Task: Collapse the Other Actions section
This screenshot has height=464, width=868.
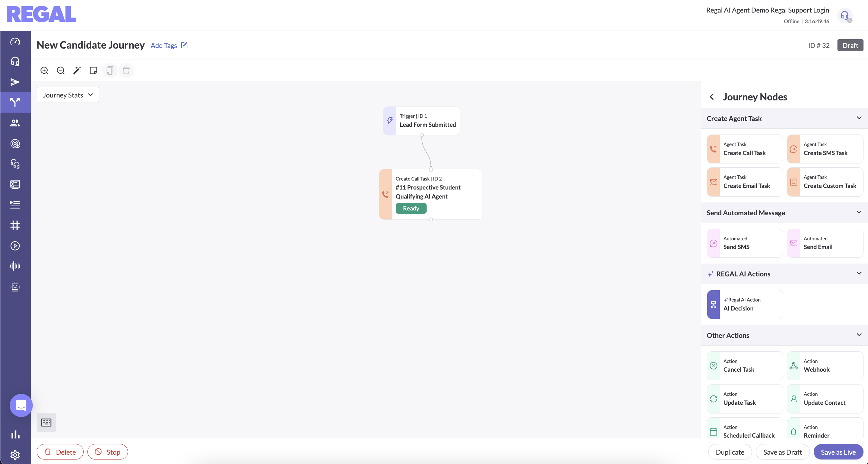Action: click(x=859, y=335)
